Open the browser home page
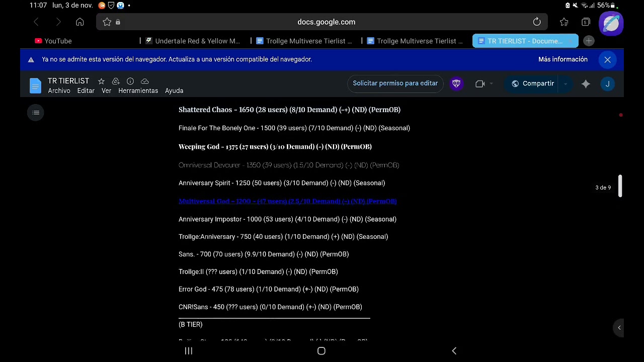Viewport: 644px width, 362px height. pyautogui.click(x=80, y=22)
